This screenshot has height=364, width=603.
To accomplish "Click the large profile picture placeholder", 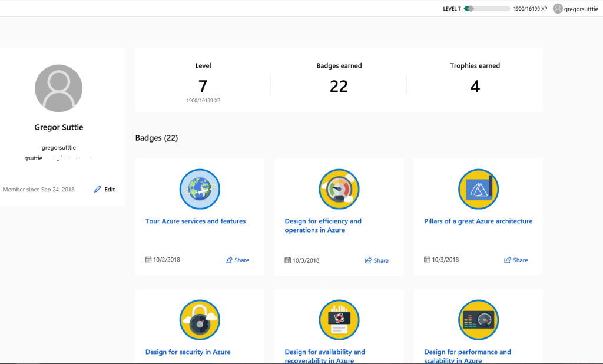I will pos(58,88).
